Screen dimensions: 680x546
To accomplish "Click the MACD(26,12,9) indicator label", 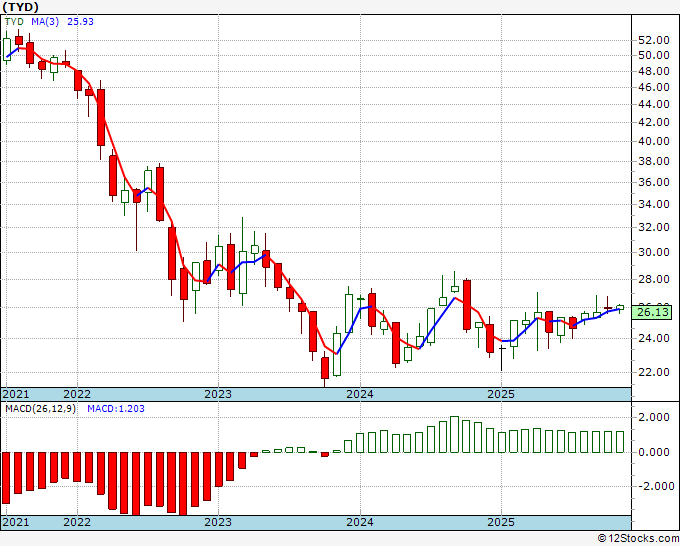I will (x=40, y=409).
